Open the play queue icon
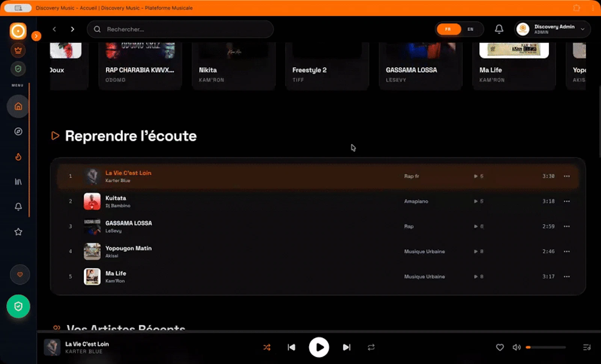The height and width of the screenshot is (364, 601). (x=587, y=347)
